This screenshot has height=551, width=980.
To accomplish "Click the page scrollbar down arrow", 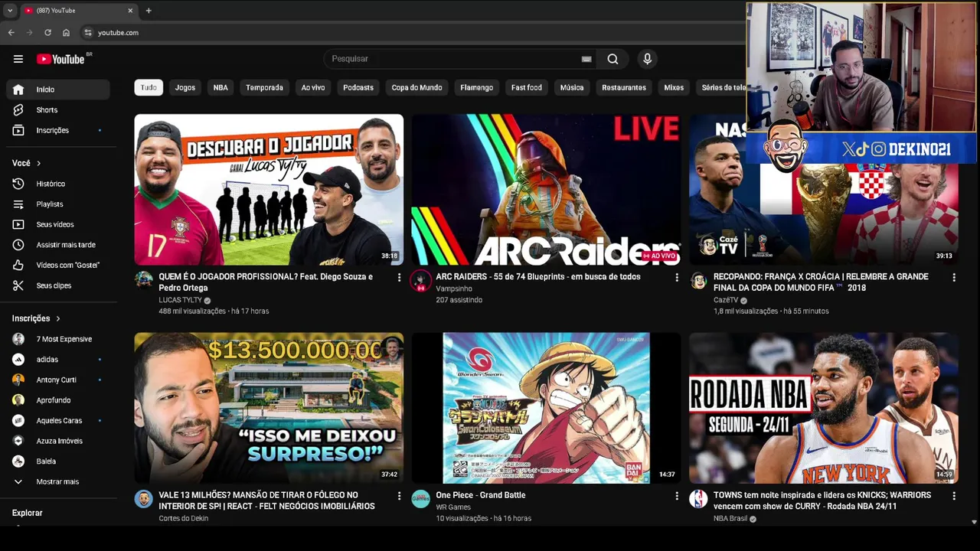I will pos(974,522).
